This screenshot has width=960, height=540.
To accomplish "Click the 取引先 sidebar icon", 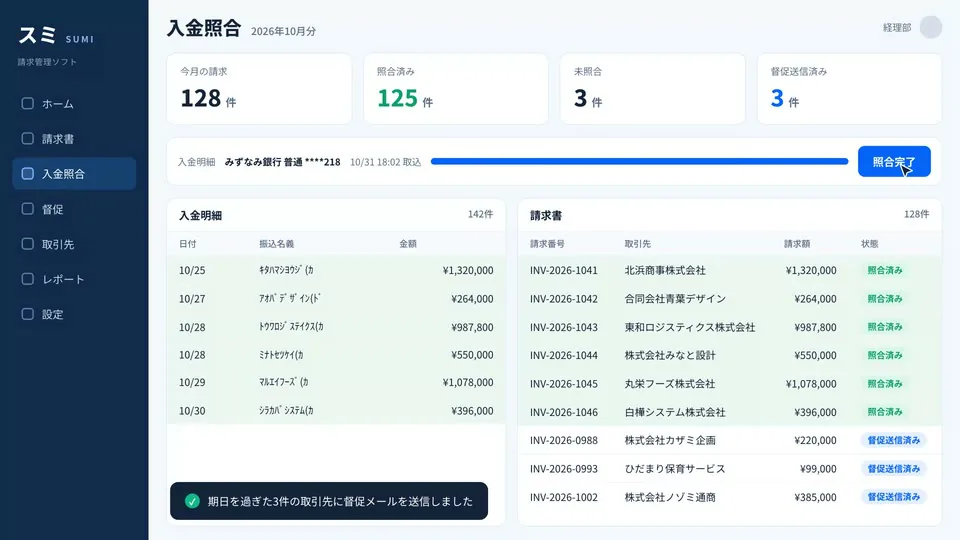I will [x=28, y=244].
